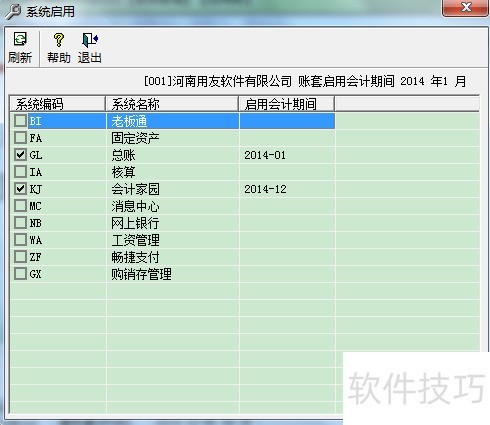Toggle the IA 核算 checkbox

(x=20, y=172)
